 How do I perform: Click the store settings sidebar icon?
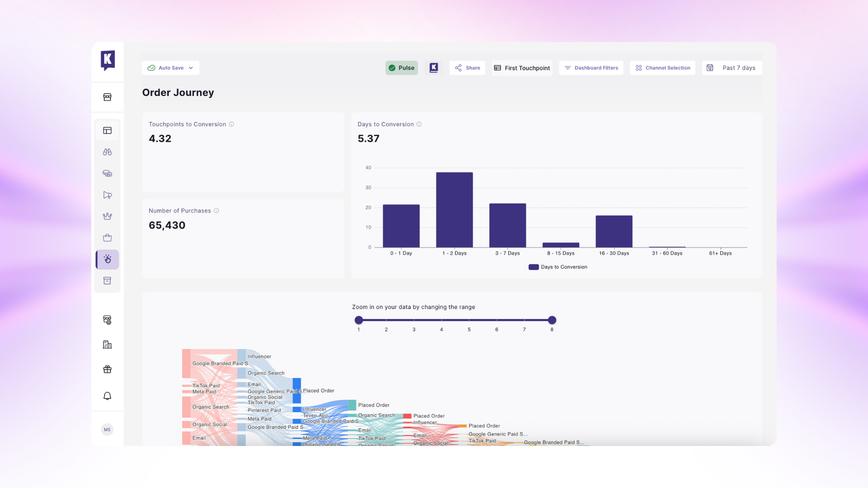pos(107,320)
